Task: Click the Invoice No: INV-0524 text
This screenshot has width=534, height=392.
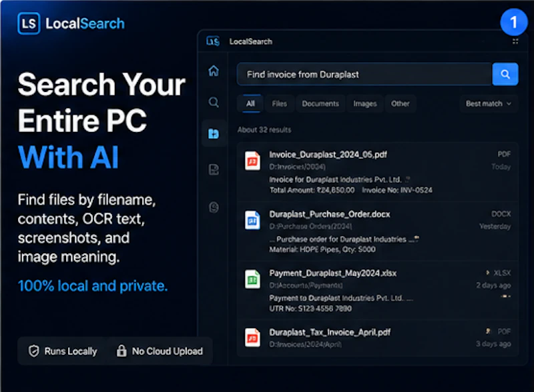Action: pos(397,190)
